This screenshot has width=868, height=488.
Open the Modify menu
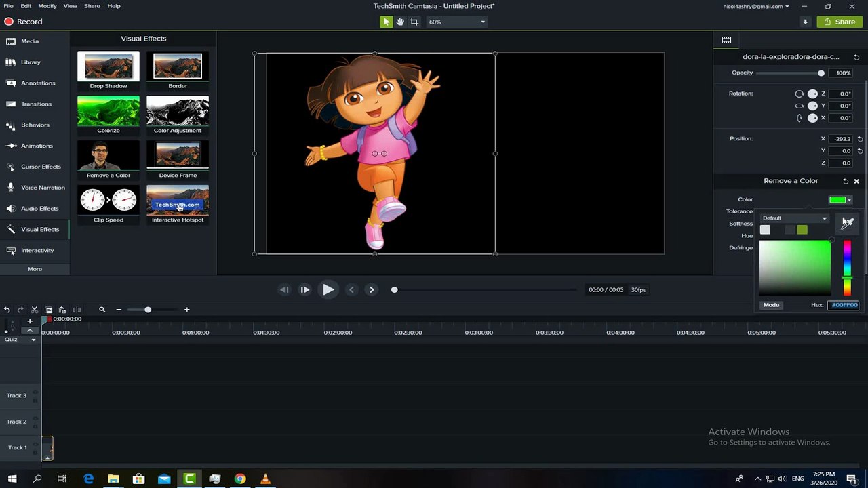coord(47,6)
